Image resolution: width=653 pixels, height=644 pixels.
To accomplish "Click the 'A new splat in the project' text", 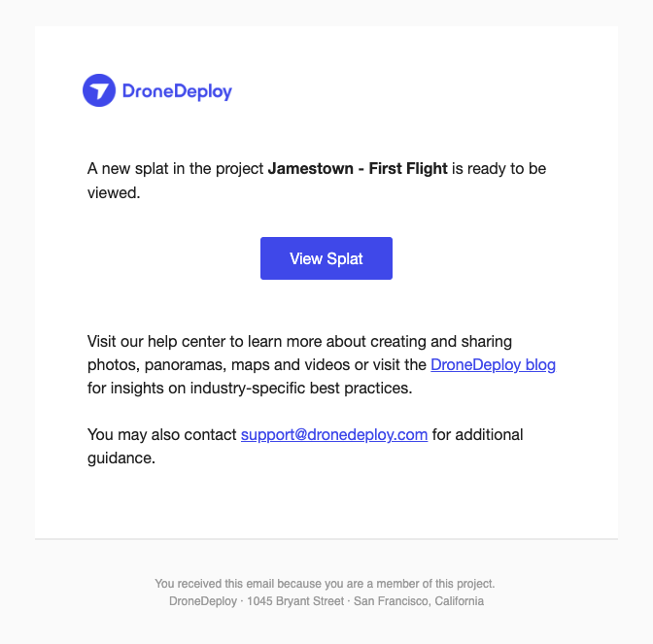I will tap(176, 169).
